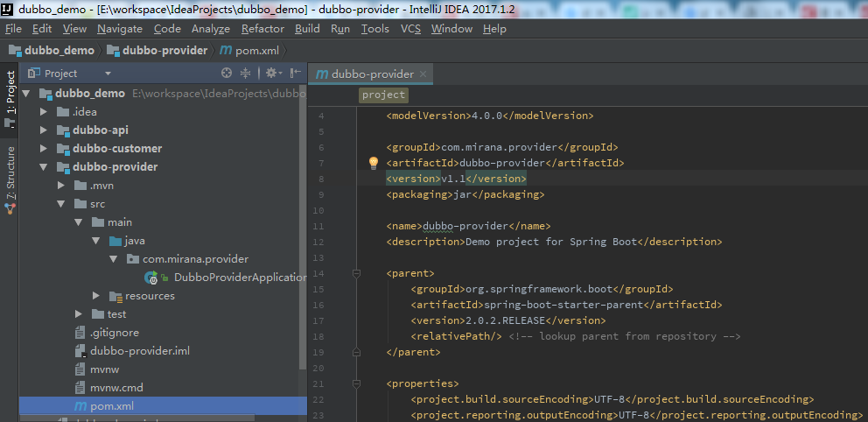This screenshot has width=868, height=422.
Task: Click the IntelliJ IDEA logo in title bar
Action: [x=8, y=9]
